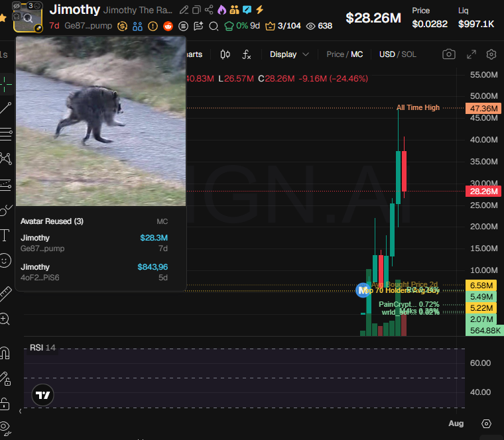This screenshot has width=504, height=440.
Task: Click the Ge87...pump contract address
Action: click(88, 26)
